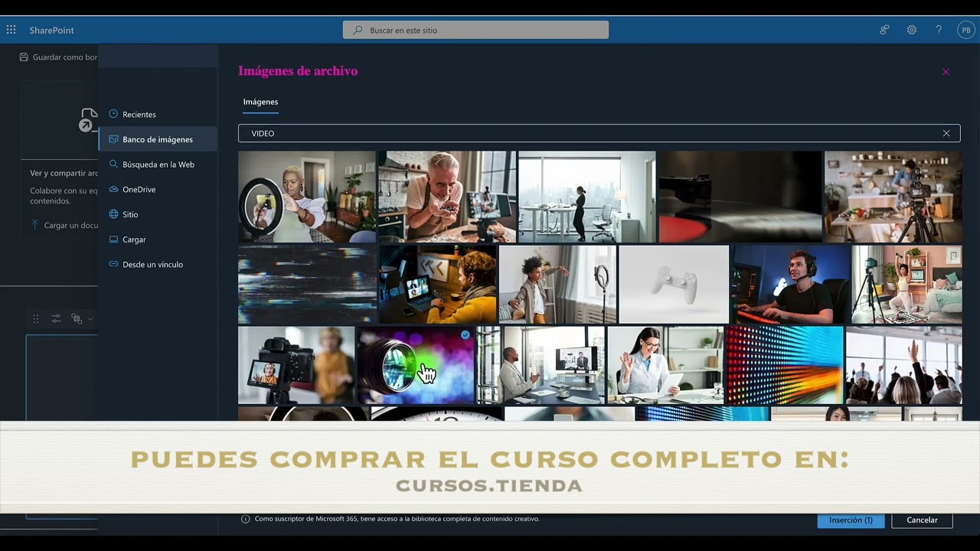Viewport: 980px width, 551px height.
Task: Close the Imágenes de archivo dialog
Action: click(946, 72)
